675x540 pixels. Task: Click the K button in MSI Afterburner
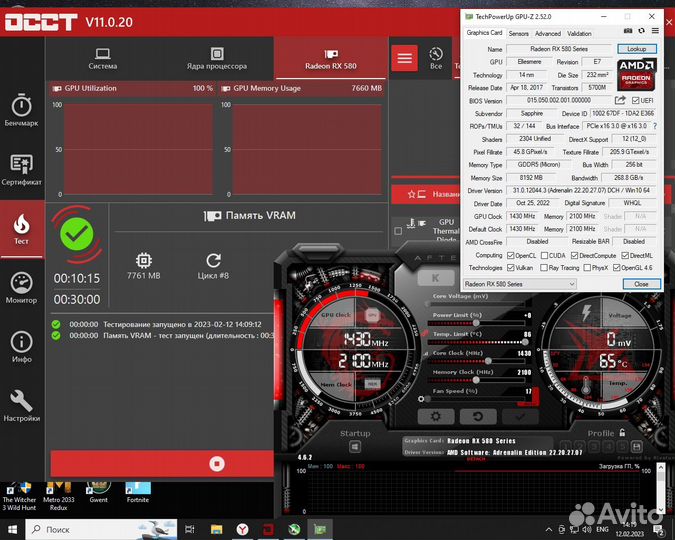click(x=436, y=278)
